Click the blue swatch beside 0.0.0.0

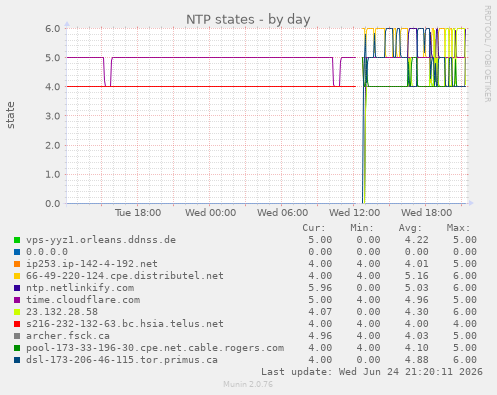[17, 252]
